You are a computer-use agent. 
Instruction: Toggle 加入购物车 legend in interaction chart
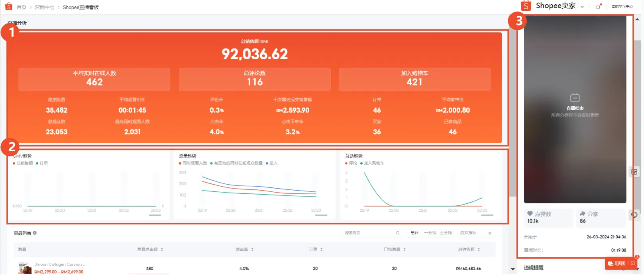tap(372, 163)
